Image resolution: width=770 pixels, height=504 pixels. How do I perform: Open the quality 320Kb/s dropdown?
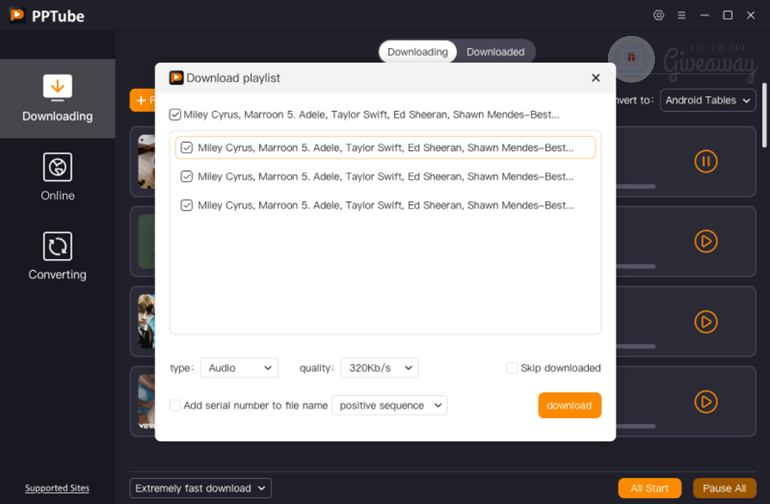point(379,368)
